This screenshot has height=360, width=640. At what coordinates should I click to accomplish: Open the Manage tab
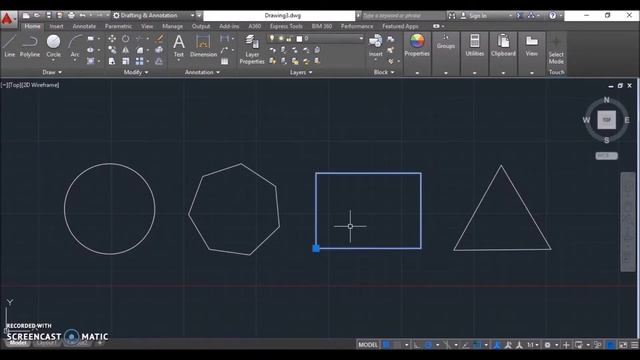click(173, 26)
